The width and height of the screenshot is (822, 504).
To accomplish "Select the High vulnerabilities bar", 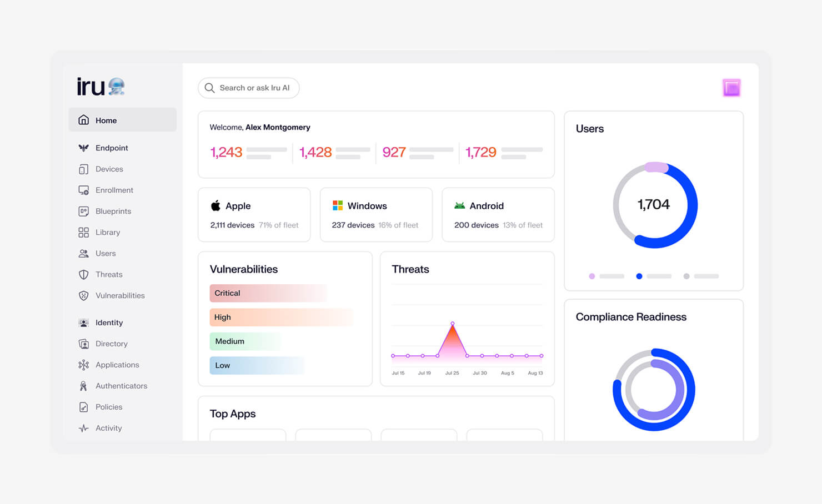I will click(282, 317).
